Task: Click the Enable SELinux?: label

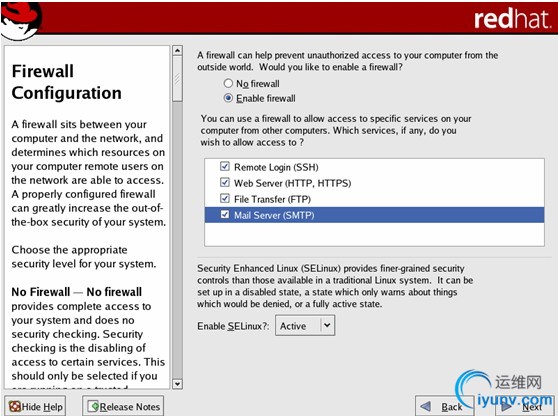Action: point(233,326)
